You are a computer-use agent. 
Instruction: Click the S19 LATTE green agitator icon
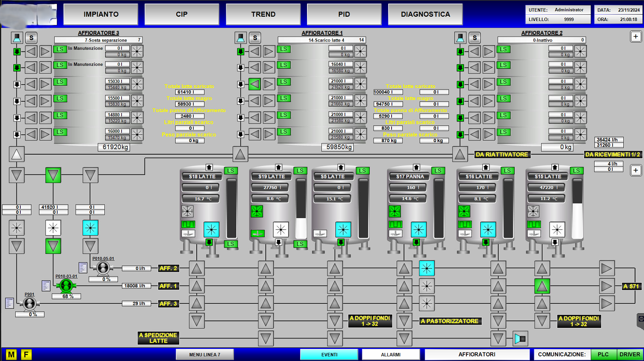pos(257,211)
